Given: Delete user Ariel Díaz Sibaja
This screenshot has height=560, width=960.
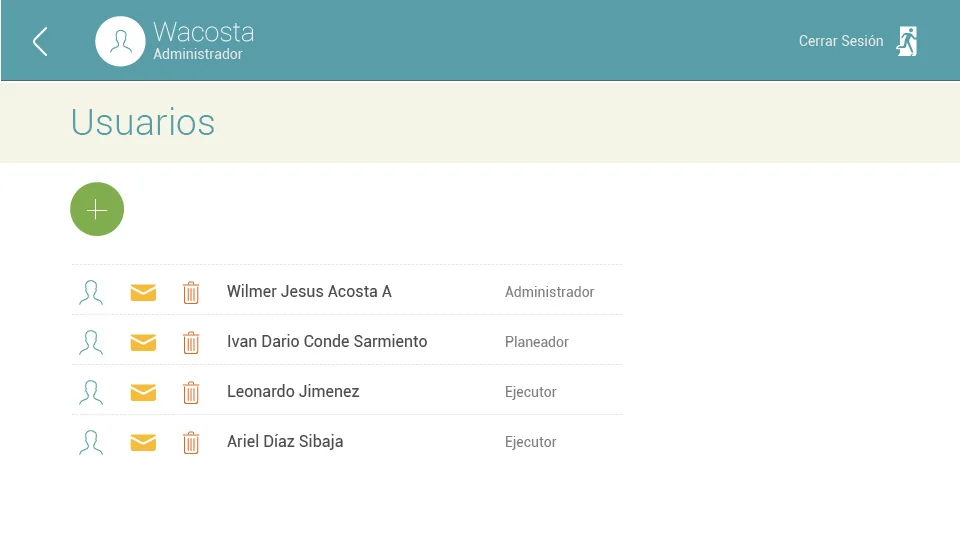Looking at the screenshot, I should pos(191,442).
